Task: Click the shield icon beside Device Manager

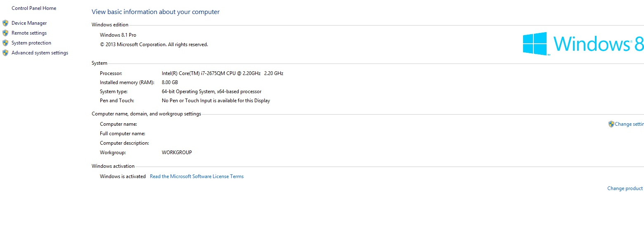Action: pyautogui.click(x=5, y=23)
